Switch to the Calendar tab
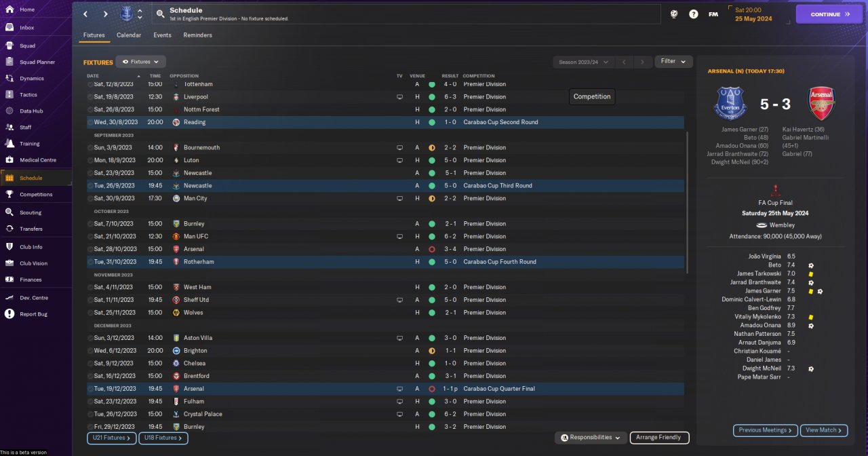 click(129, 35)
